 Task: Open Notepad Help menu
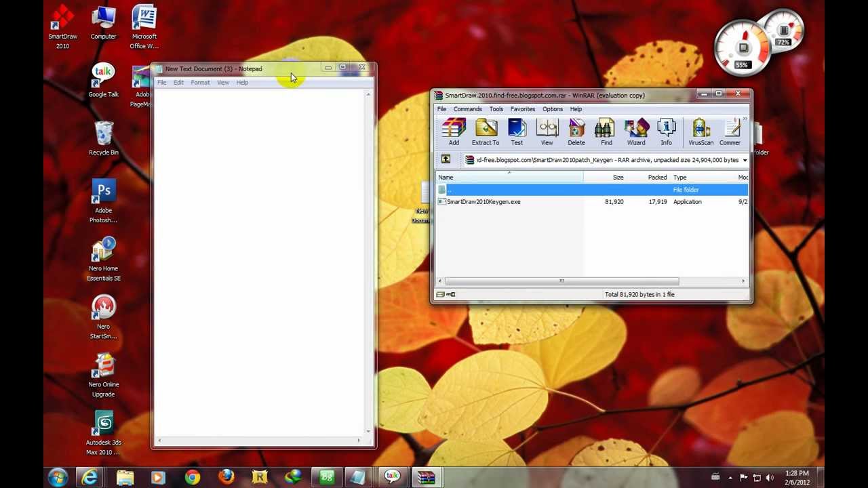242,82
